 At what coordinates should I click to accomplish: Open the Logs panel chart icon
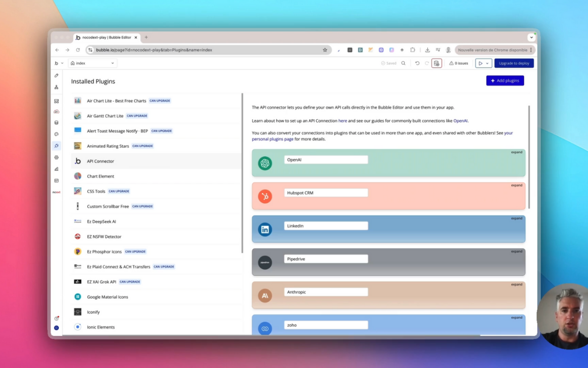coord(56,168)
